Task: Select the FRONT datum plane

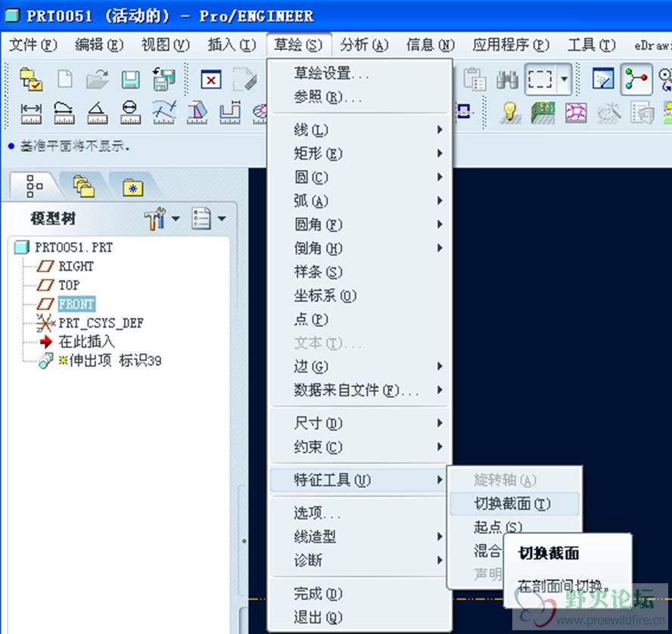Action: click(x=76, y=304)
